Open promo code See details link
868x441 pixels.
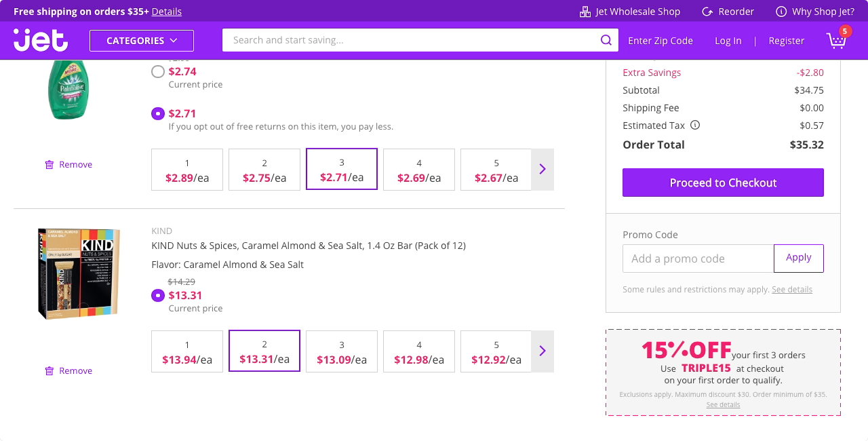coord(792,290)
